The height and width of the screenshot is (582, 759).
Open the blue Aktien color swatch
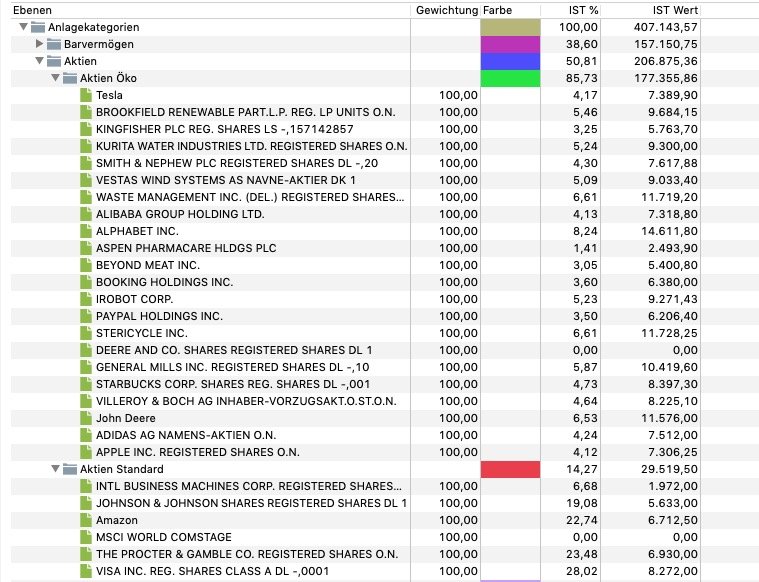tap(510, 61)
